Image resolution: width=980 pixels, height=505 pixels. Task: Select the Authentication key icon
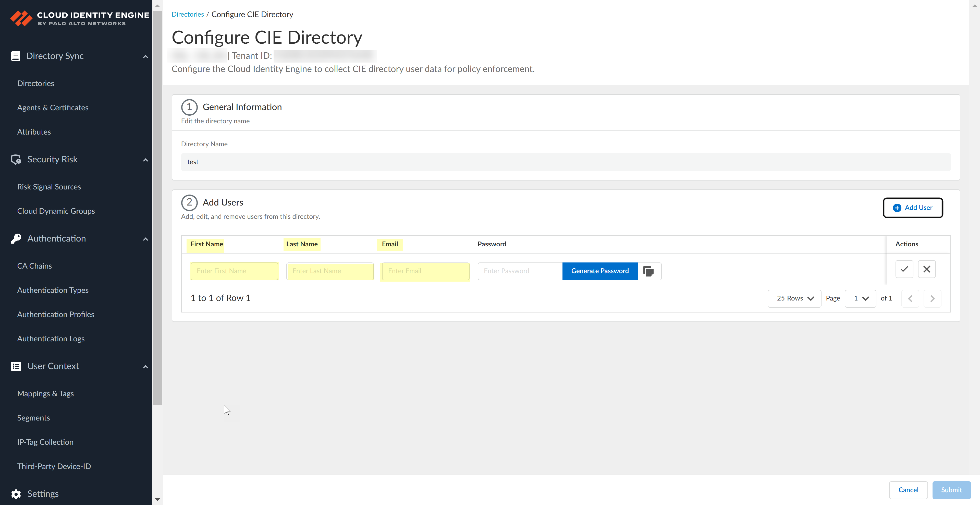click(16, 238)
